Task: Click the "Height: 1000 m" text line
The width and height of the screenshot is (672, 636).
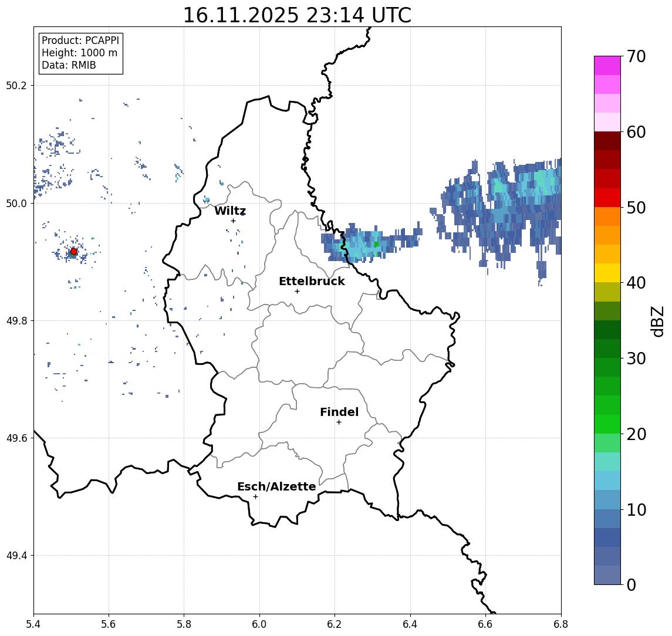Action: point(79,53)
